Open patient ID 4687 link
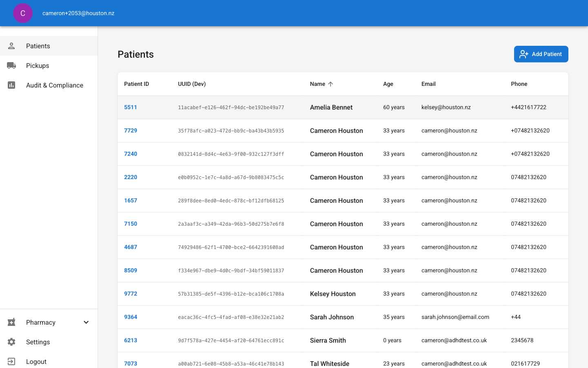588x368 pixels. point(131,247)
